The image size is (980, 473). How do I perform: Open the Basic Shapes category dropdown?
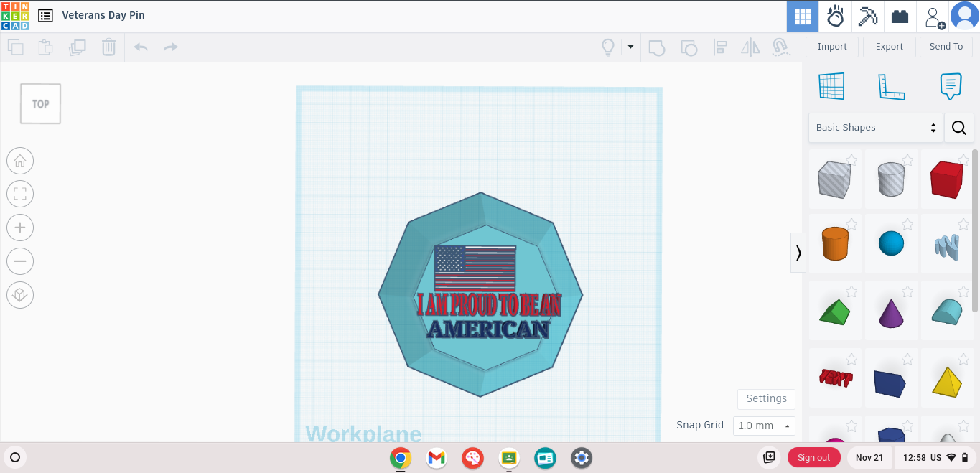point(876,128)
